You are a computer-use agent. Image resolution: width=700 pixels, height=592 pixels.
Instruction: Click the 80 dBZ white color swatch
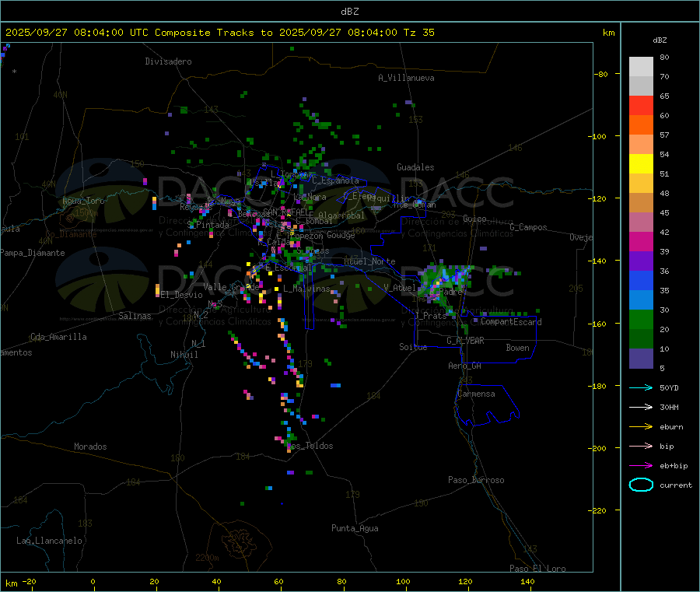pyautogui.click(x=641, y=67)
